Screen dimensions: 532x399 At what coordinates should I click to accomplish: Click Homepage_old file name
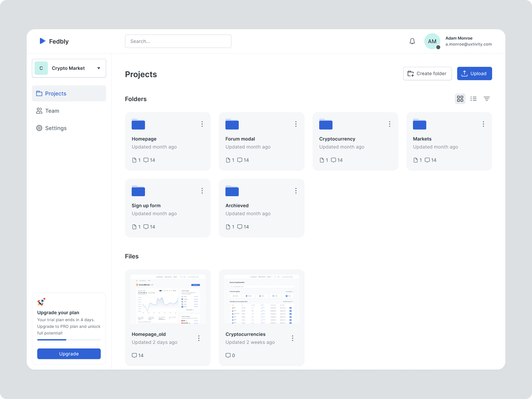click(149, 334)
